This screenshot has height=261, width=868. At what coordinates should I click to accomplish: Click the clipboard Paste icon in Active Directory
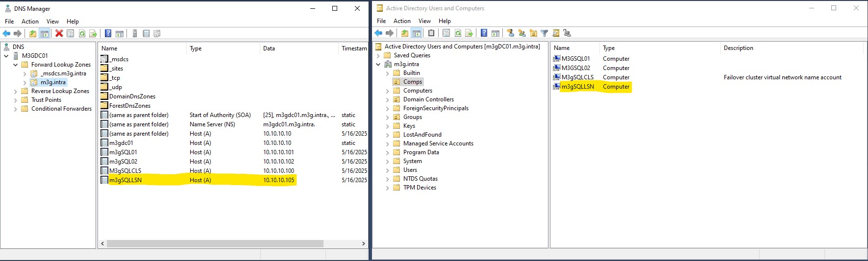pos(431,33)
